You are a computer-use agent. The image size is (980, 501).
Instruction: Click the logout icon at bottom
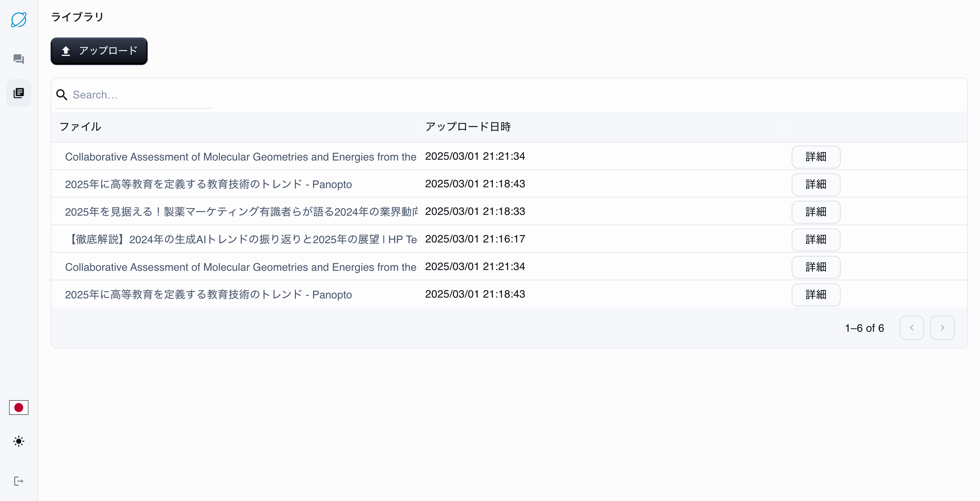click(x=18, y=481)
